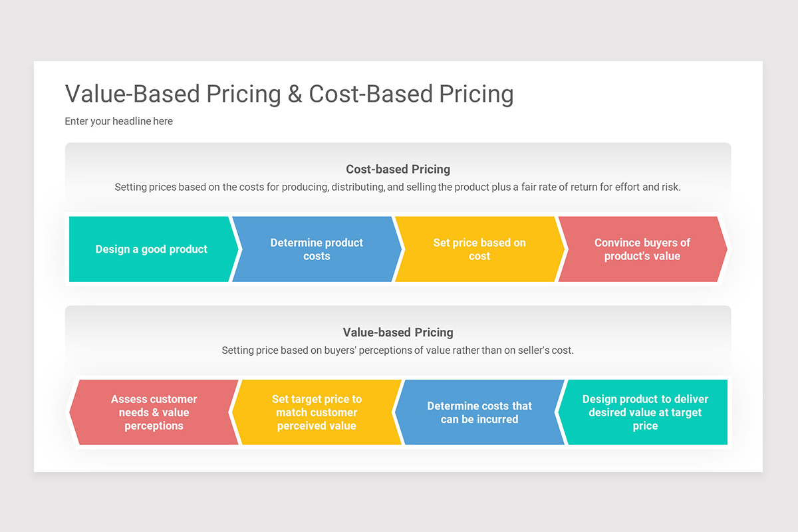Click the 'Value-based Pricing' section heading
798x532 pixels.
point(398,332)
